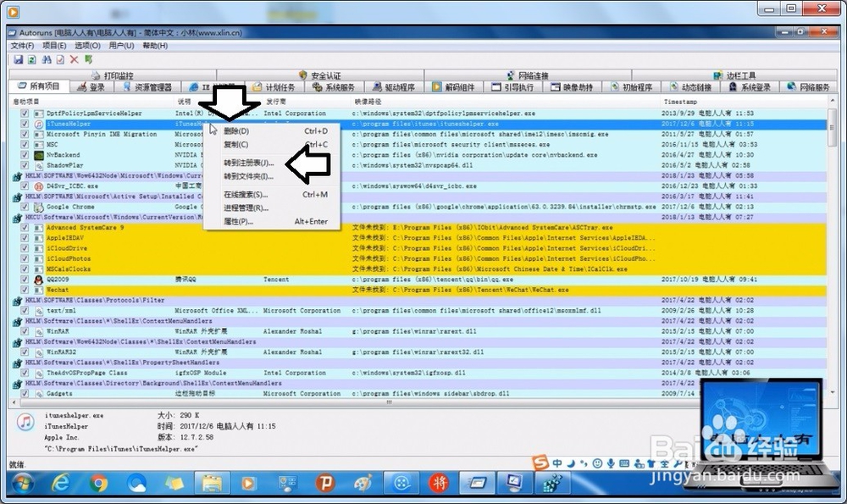Click registry icon beside HKLM\SOFTWARE\Classes\Protocols\Filter
This screenshot has height=504, width=847.
pyautogui.click(x=17, y=301)
